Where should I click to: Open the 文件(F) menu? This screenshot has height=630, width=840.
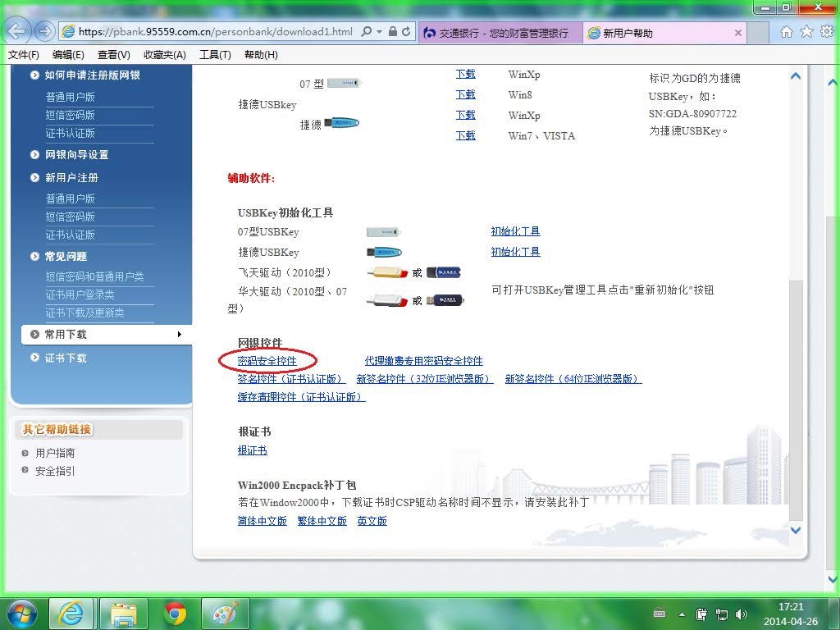tap(24, 55)
